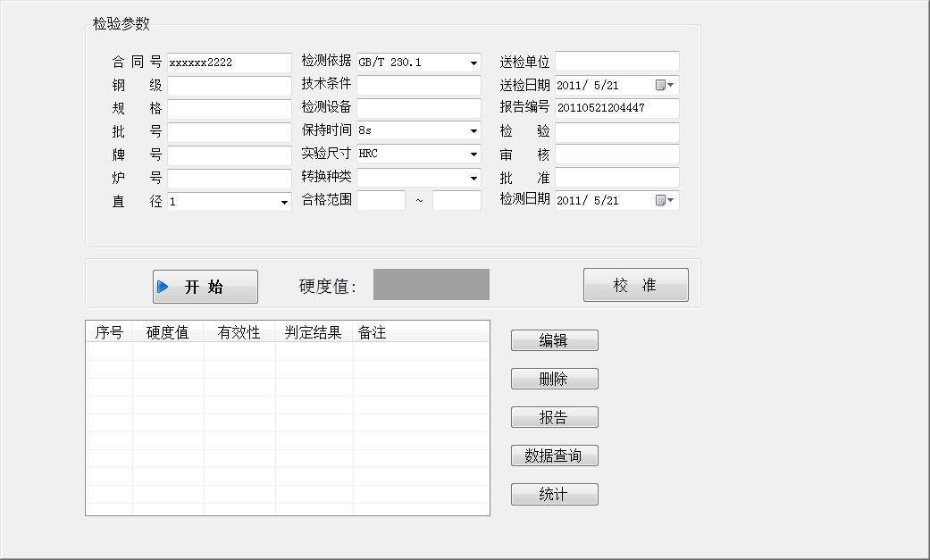The image size is (930, 560).
Task: Expand the 转换种类 dropdown
Action: (473, 178)
